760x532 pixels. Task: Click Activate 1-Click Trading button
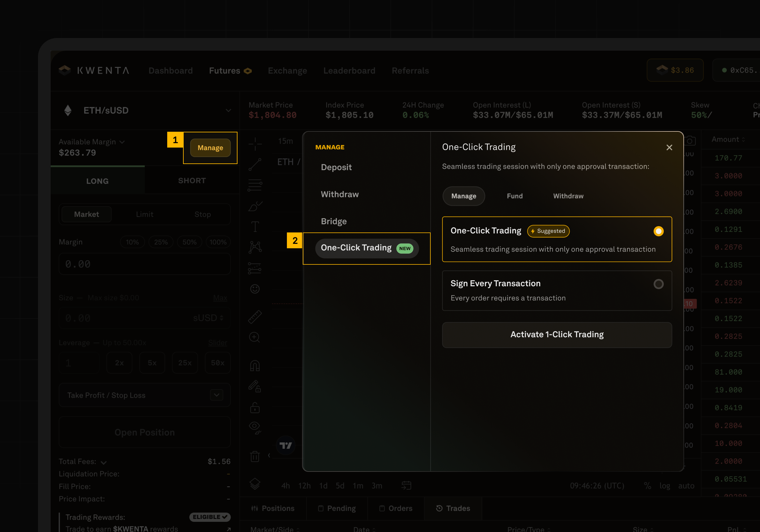[557, 335]
